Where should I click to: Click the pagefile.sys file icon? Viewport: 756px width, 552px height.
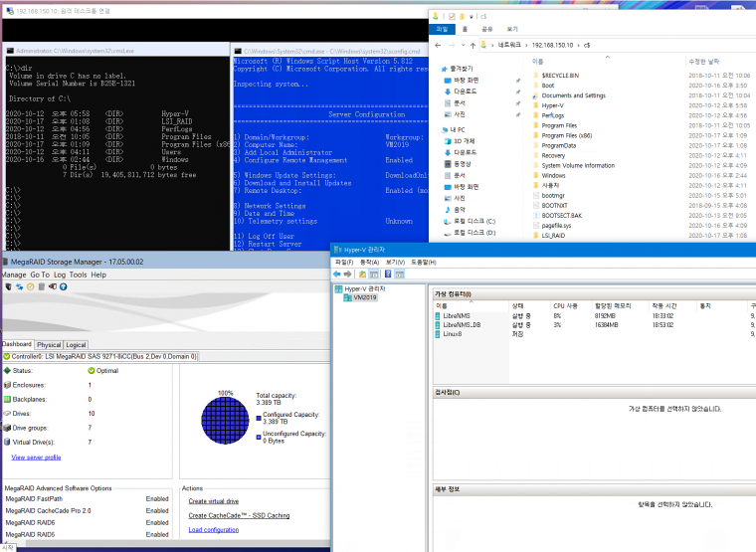pyautogui.click(x=535, y=226)
